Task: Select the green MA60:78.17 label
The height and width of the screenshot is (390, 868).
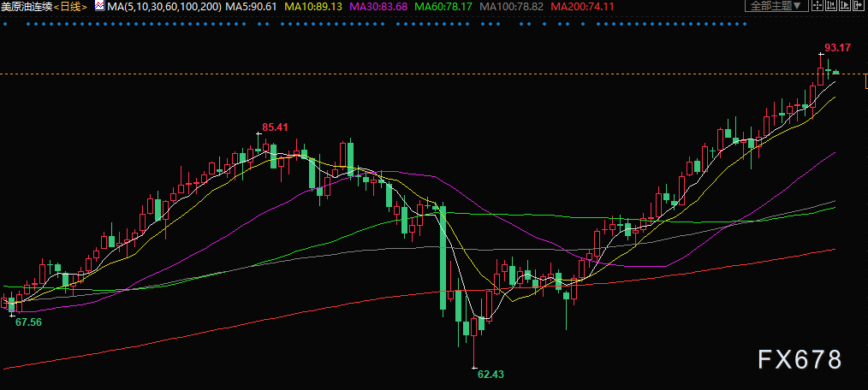Action: (x=443, y=7)
